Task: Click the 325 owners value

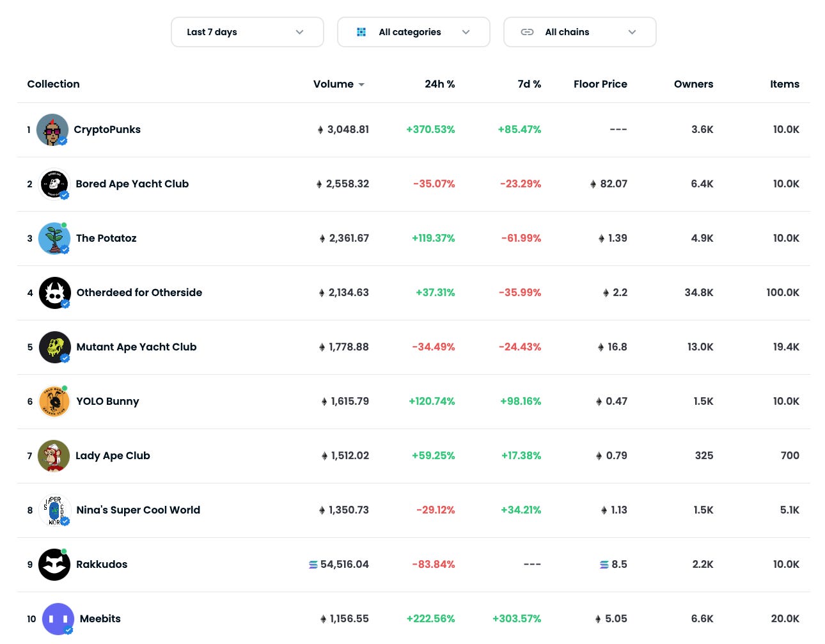Action: [704, 455]
